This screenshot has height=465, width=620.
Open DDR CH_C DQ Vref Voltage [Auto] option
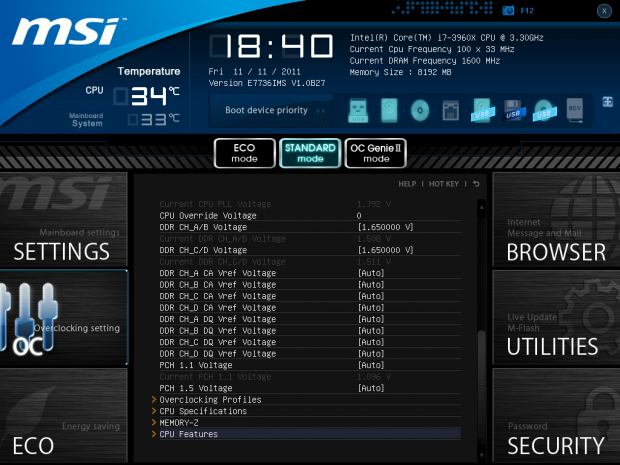tap(371, 342)
